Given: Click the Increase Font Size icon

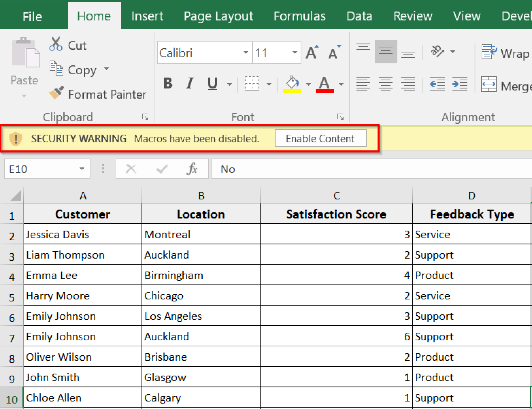Looking at the screenshot, I should pyautogui.click(x=312, y=52).
